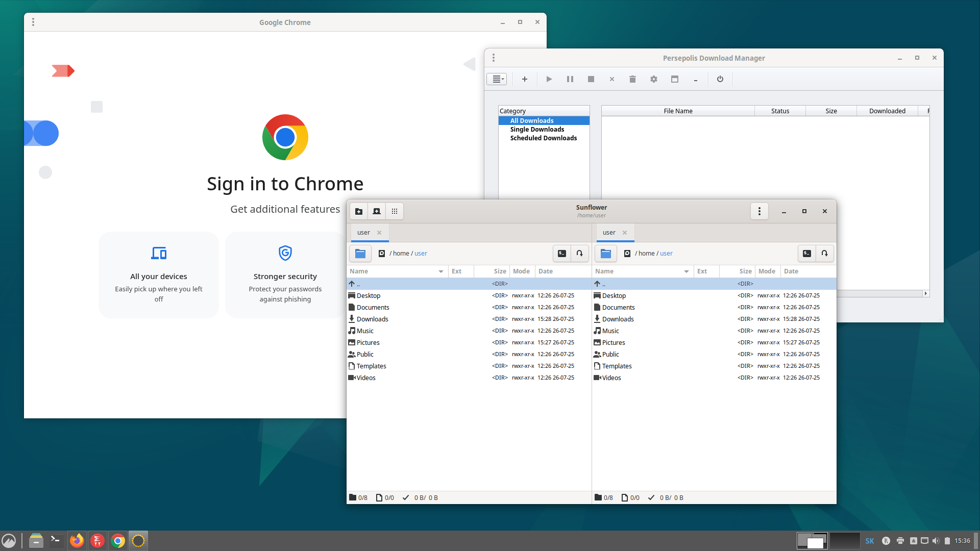The width and height of the screenshot is (980, 551).
Task: Select Desktop folder in left pane
Action: click(x=469, y=295)
